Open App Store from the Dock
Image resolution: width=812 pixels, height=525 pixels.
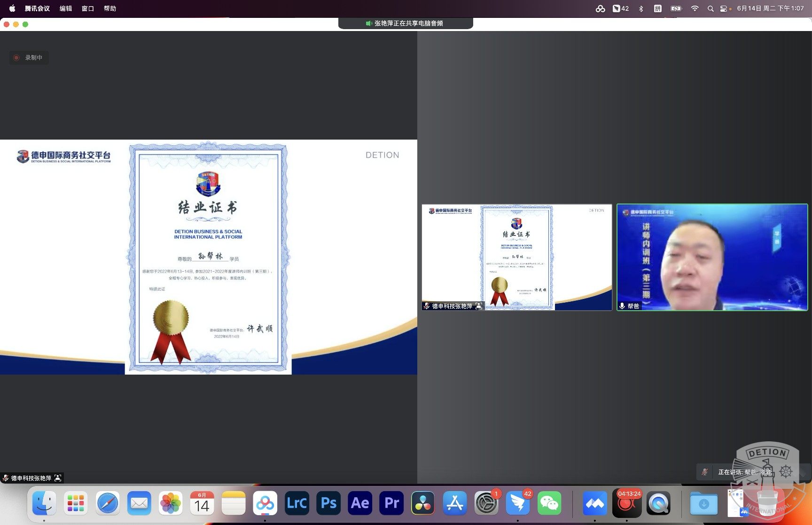455,503
